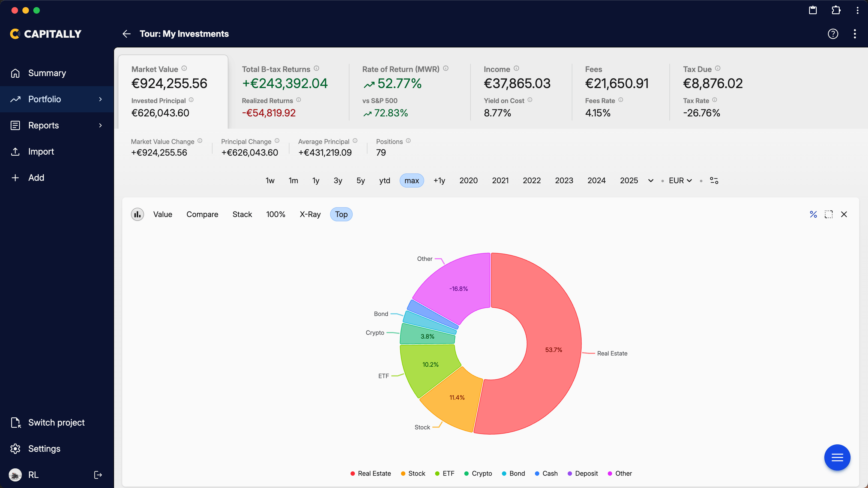Switch to 100% chart tab
This screenshot has width=868, height=488.
[275, 215]
